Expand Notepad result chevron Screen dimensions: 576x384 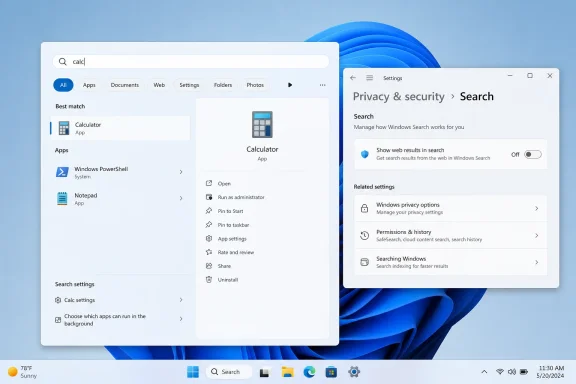click(181, 198)
